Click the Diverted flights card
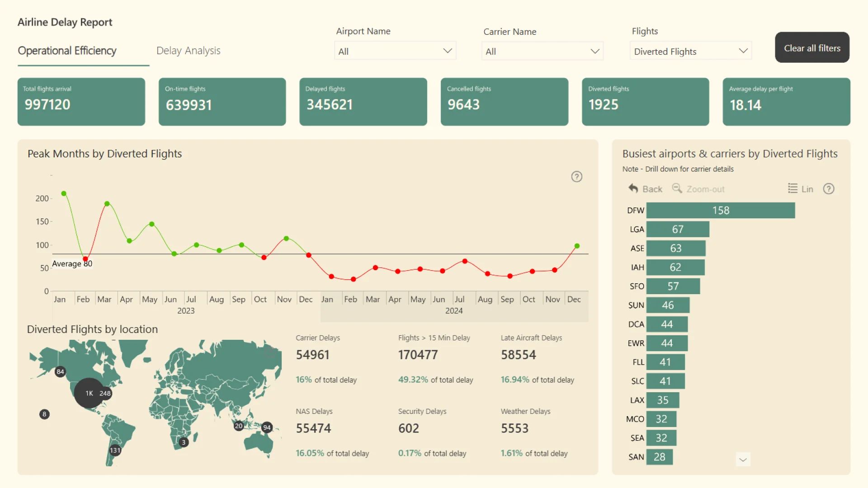 coord(646,102)
